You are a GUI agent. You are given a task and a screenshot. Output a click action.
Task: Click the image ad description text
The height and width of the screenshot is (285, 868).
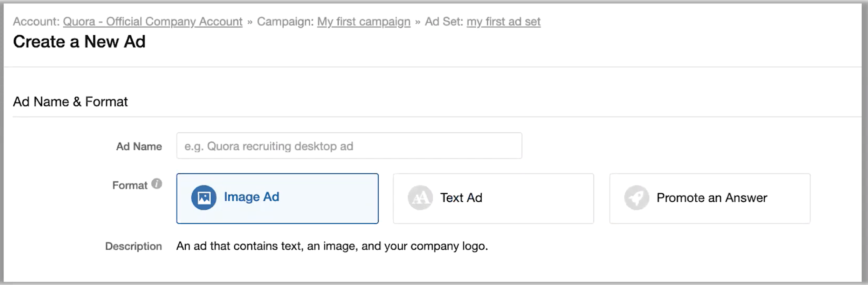[332, 246]
